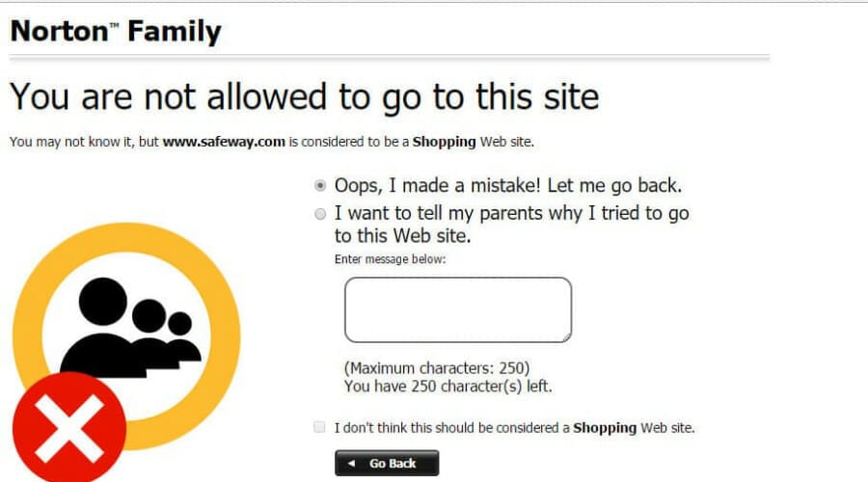Click inside the message text box
The image size is (868, 482).
[458, 309]
